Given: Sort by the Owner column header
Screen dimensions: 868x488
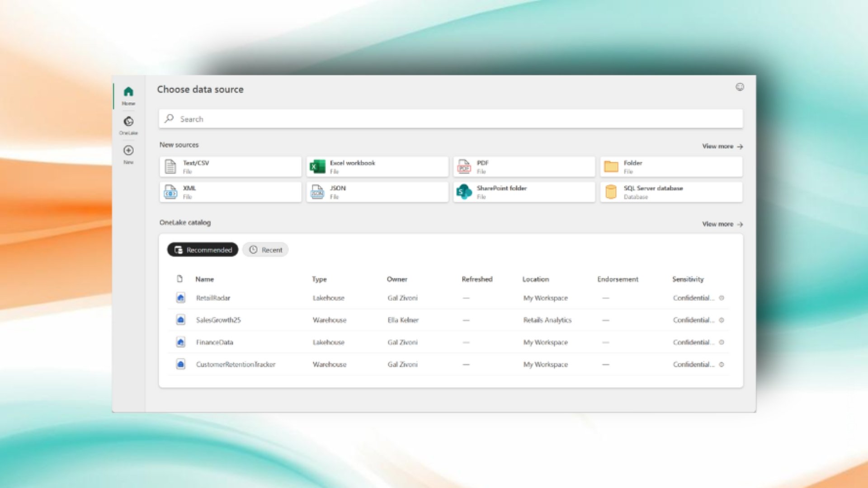Looking at the screenshot, I should coord(397,279).
